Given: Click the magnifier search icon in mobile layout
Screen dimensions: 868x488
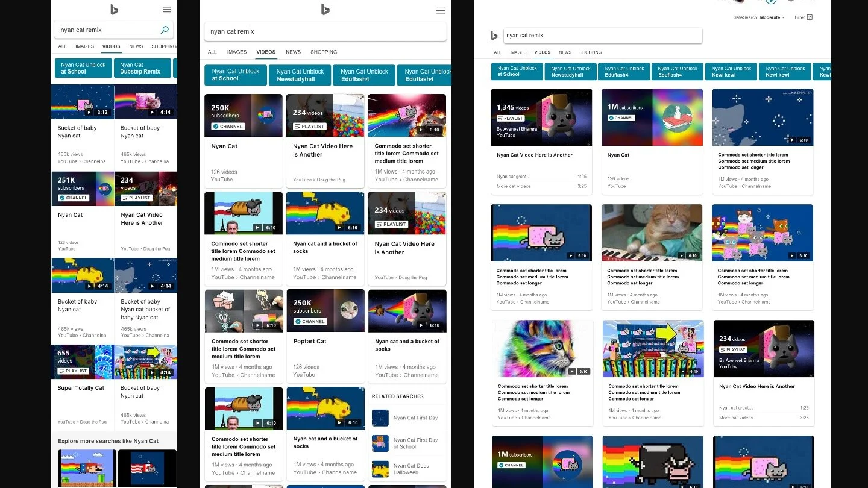Looking at the screenshot, I should tap(165, 30).
